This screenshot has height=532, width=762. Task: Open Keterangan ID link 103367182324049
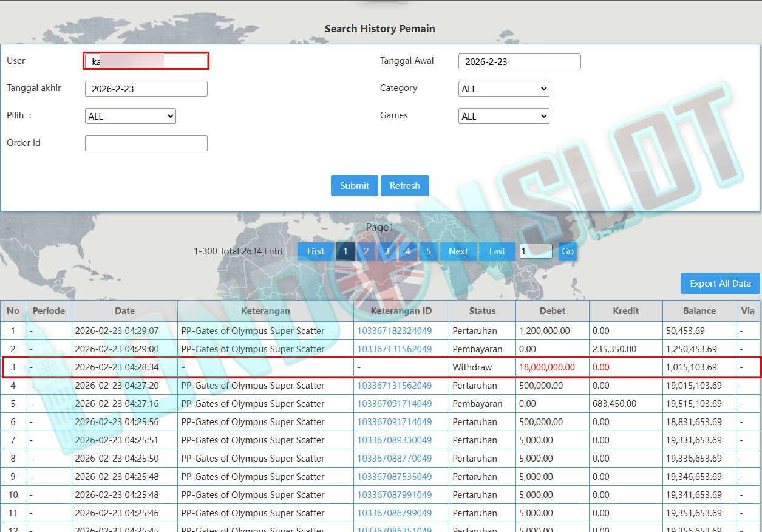394,331
